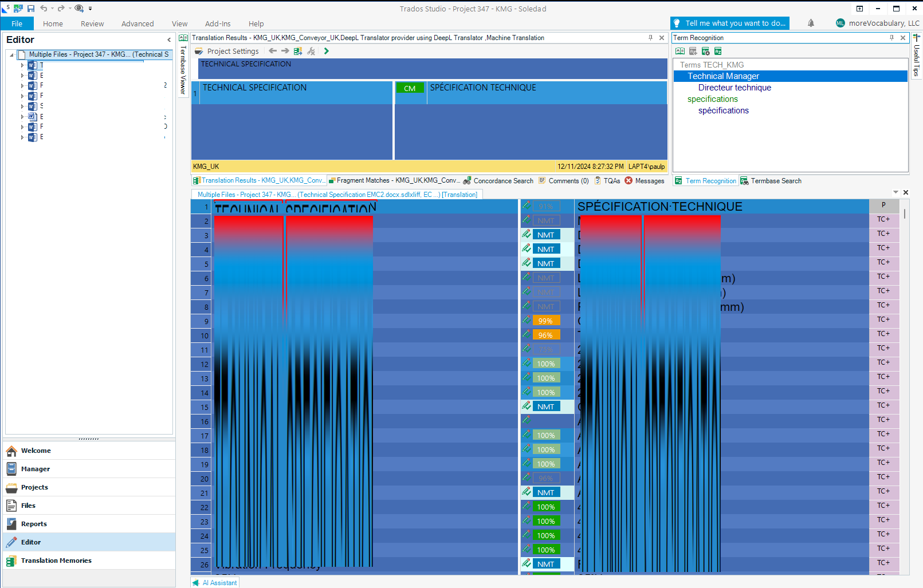Expand the file node starting with S
923x588 pixels.
click(x=22, y=106)
